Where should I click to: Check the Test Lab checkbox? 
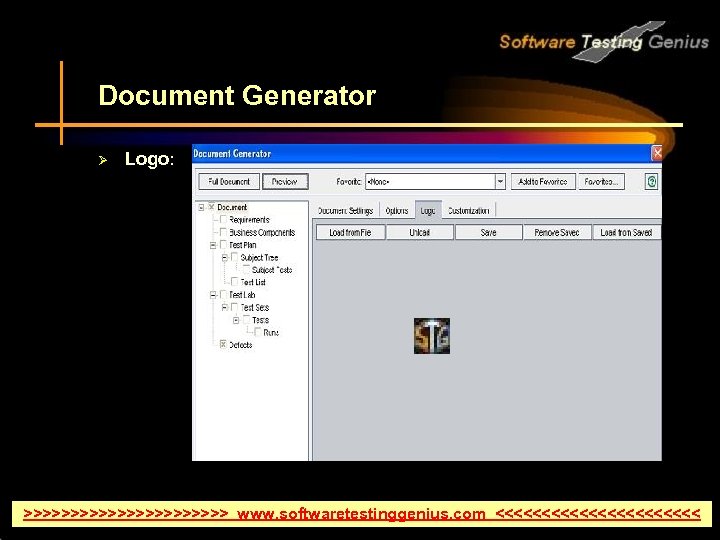point(223,294)
